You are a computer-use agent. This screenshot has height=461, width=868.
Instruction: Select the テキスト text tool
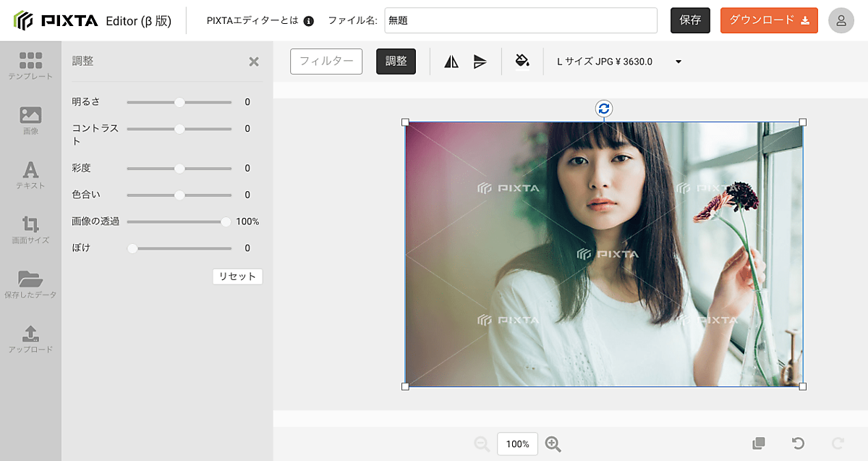click(x=30, y=175)
